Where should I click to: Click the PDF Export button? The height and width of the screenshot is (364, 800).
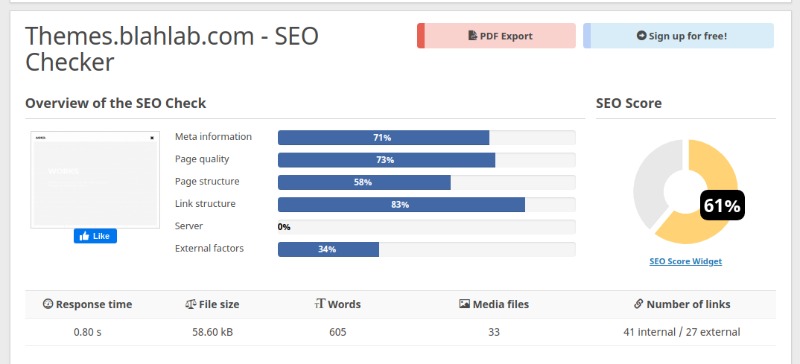496,36
